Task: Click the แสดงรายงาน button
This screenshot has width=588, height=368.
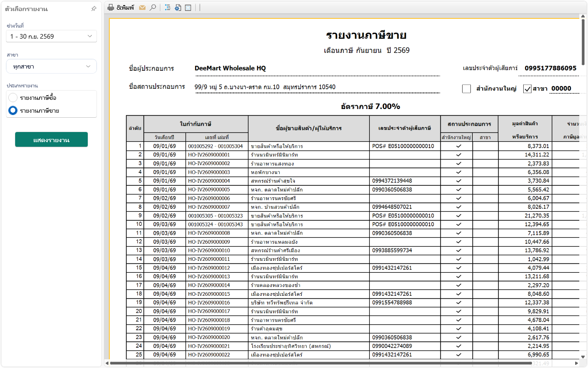Action: click(51, 139)
